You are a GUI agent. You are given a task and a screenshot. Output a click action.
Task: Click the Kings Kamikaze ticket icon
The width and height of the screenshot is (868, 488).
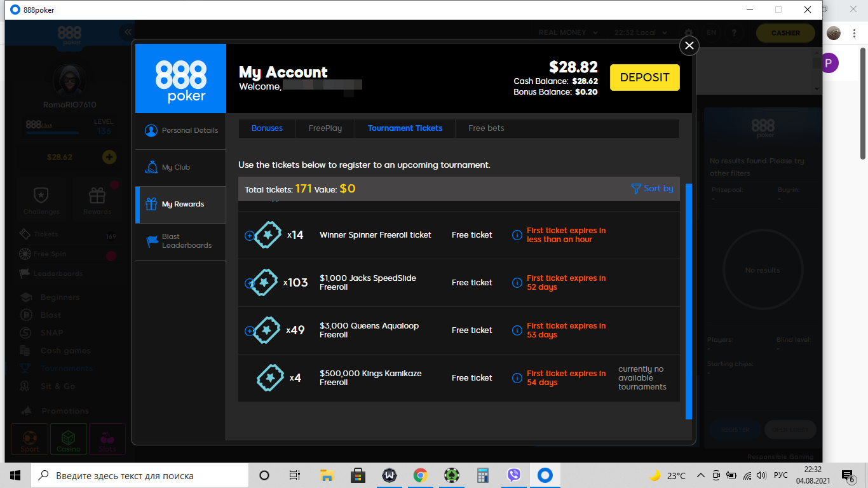click(x=270, y=378)
